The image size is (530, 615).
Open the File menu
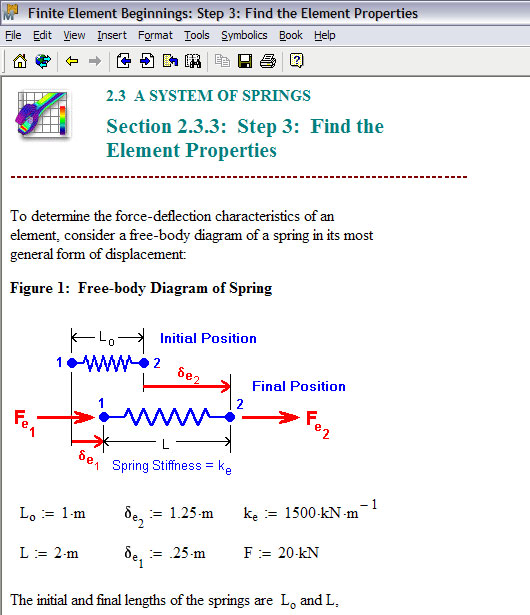click(13, 35)
